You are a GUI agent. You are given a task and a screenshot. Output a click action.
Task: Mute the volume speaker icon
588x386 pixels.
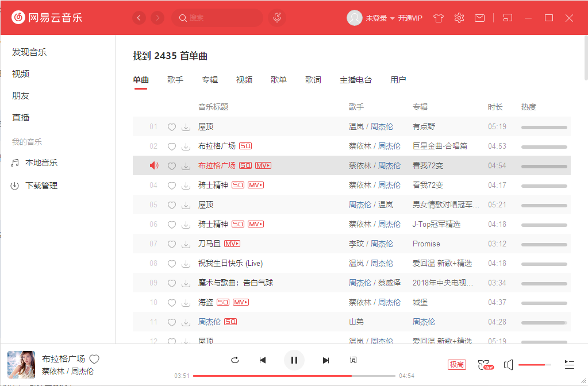pyautogui.click(x=508, y=364)
